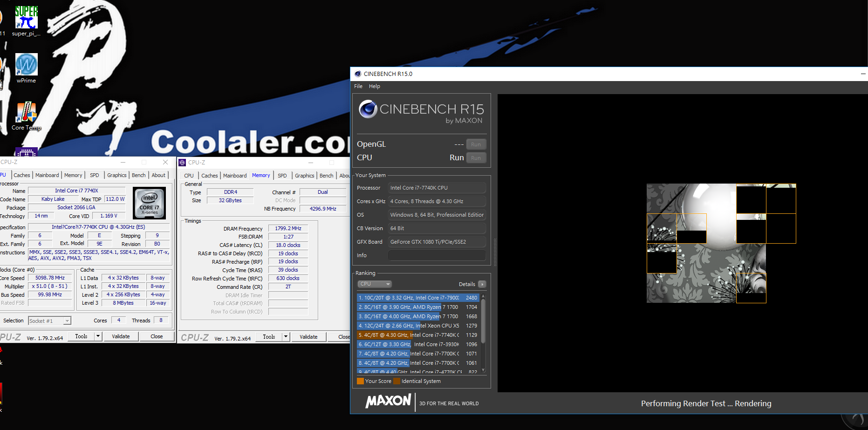Open Mainboard tab in Memory CPU-Z window

[x=235, y=176]
